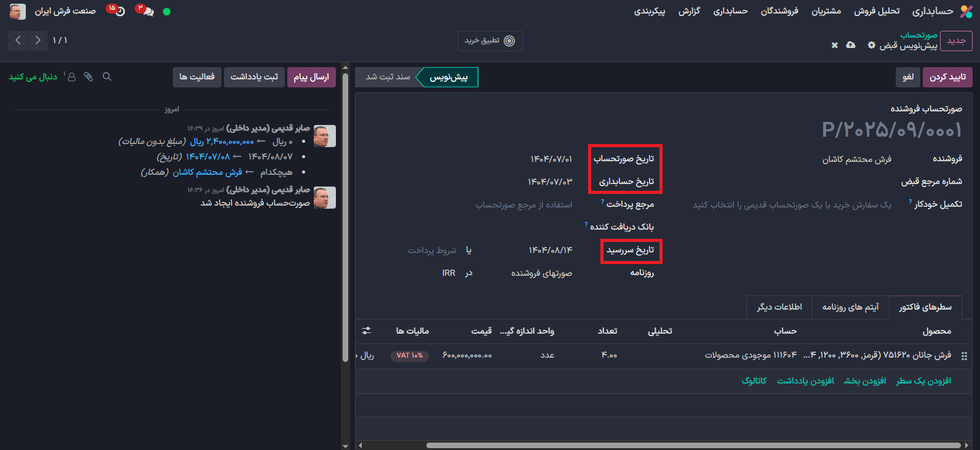
Task: Switch to the آیتم های روزنامه tab
Action: pos(850,307)
